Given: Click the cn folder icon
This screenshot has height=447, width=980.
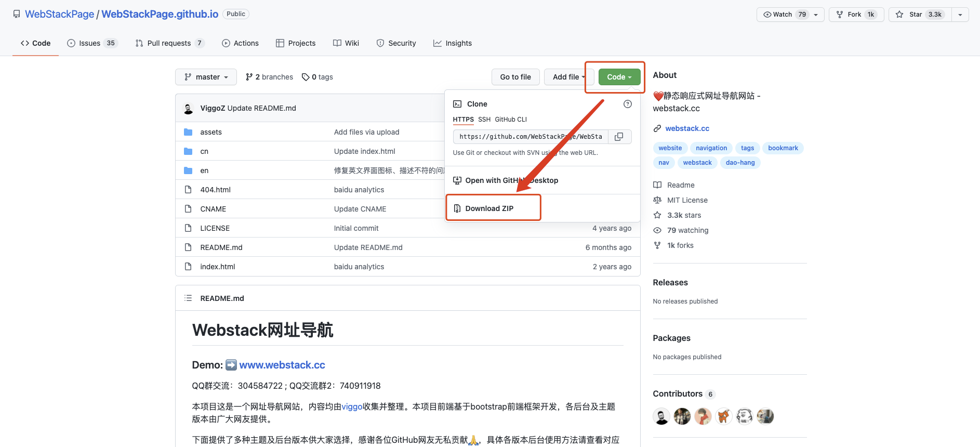Looking at the screenshot, I should (x=188, y=151).
